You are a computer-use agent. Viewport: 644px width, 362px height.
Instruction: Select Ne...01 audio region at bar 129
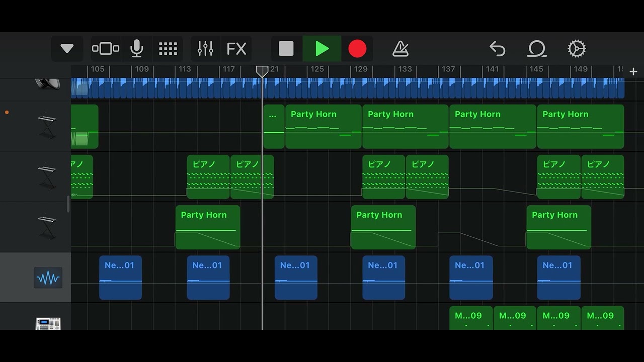point(384,278)
